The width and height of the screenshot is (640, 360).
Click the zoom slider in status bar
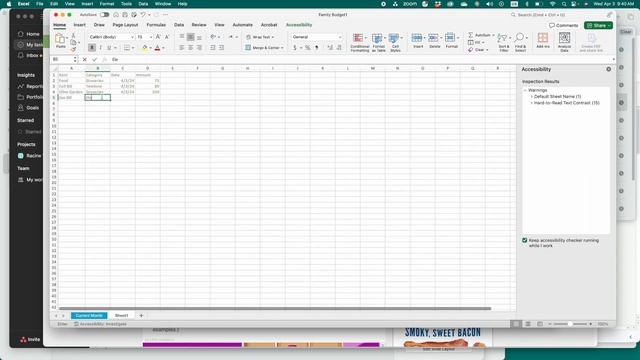point(570,324)
